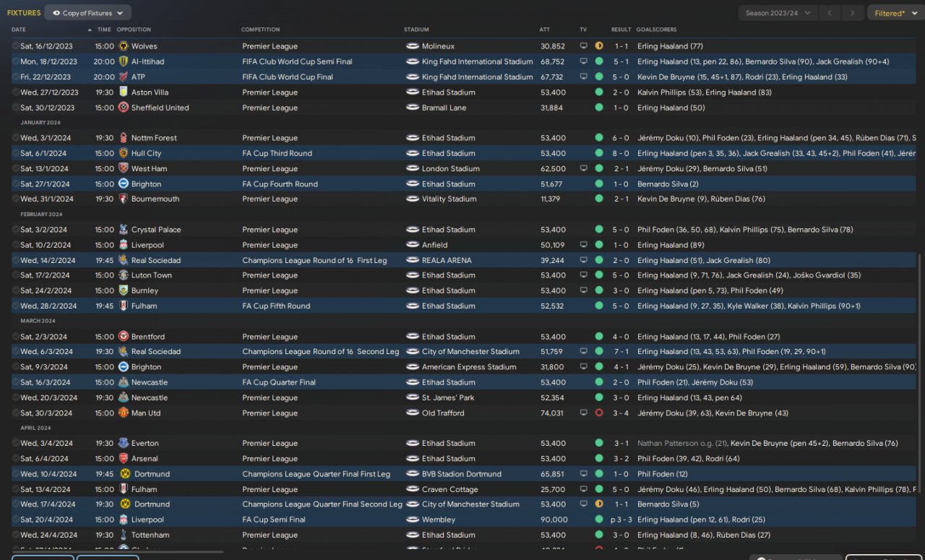
Task: Click the TV icon in the West Ham row
Action: pyautogui.click(x=584, y=168)
